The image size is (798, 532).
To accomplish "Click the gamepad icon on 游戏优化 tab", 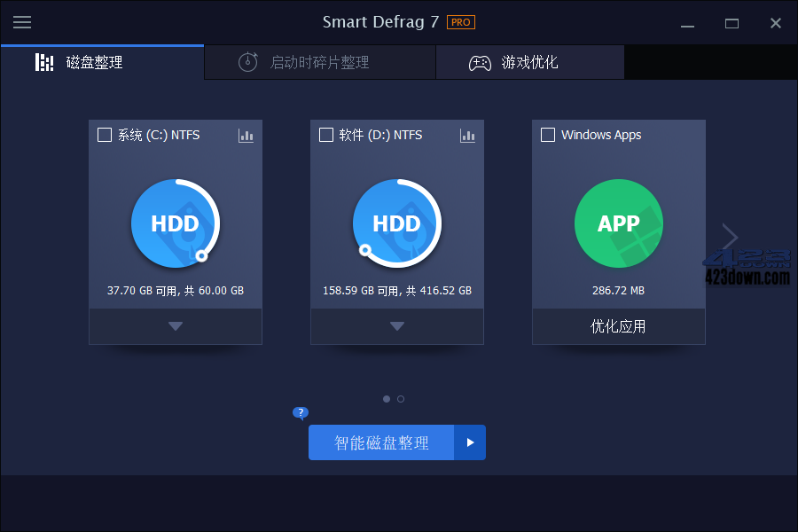I will pyautogui.click(x=479, y=62).
